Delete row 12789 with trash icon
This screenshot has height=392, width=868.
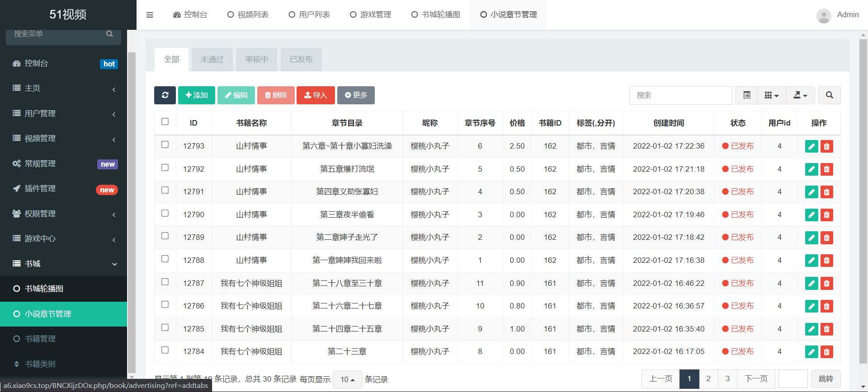[x=827, y=238]
